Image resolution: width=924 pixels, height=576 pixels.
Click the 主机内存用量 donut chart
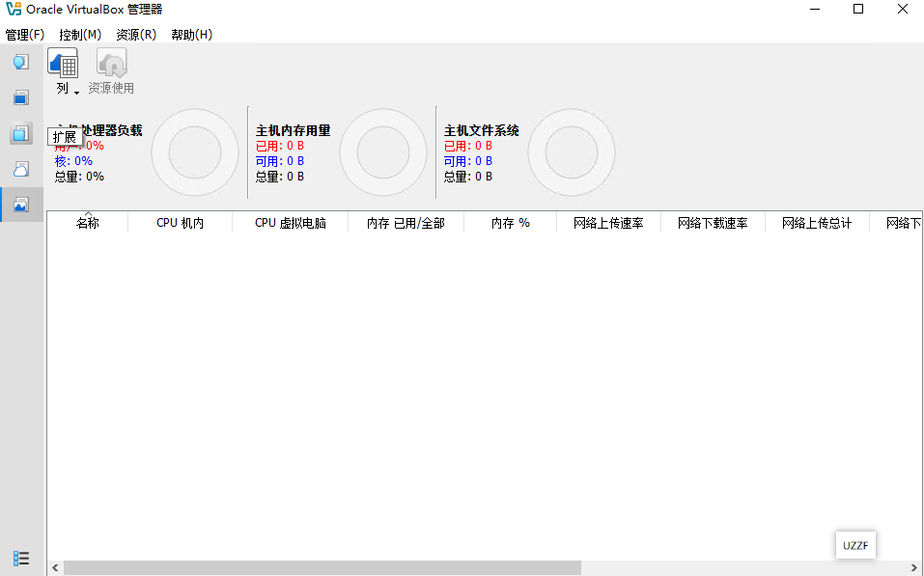point(383,151)
